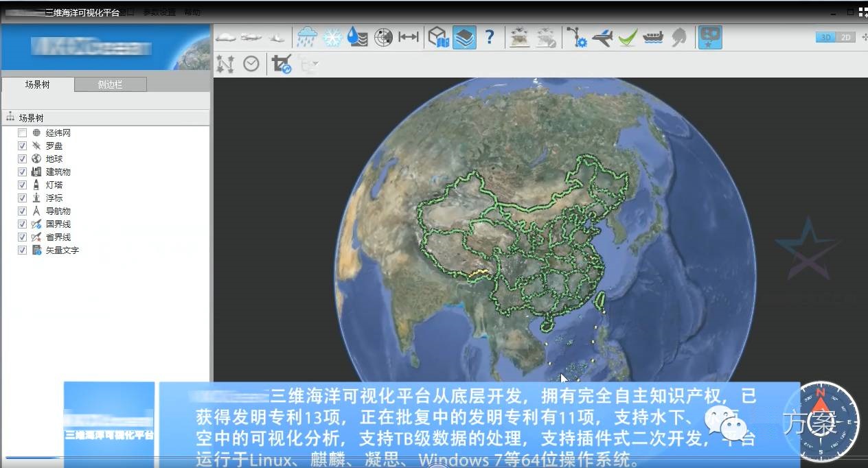Screen dimensions: 868x468
Task: Disable the 省界线 province border checkbox
Action: coord(23,237)
